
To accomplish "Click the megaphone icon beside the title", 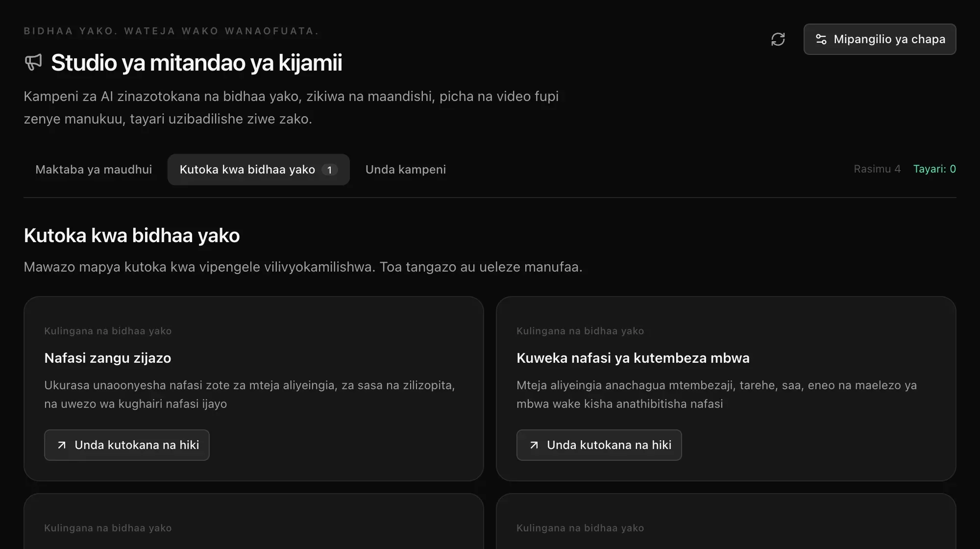I will 33,62.
